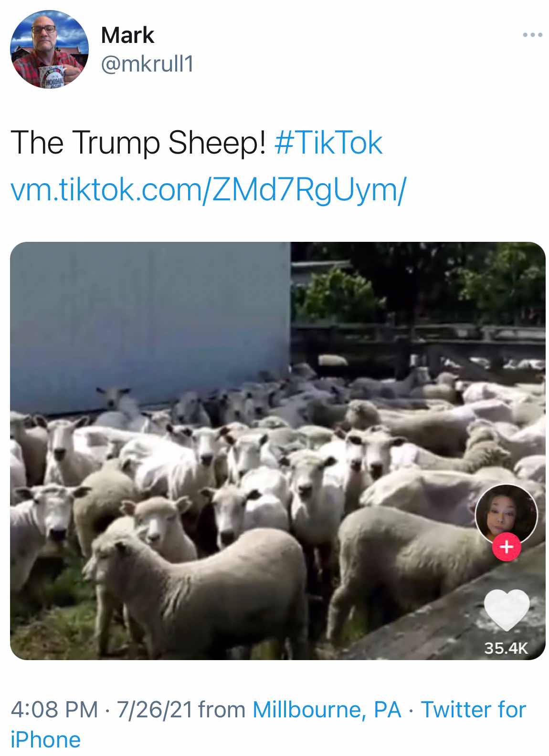Open the @mkrull1 handle
This screenshot has width=549, height=756.
(147, 64)
